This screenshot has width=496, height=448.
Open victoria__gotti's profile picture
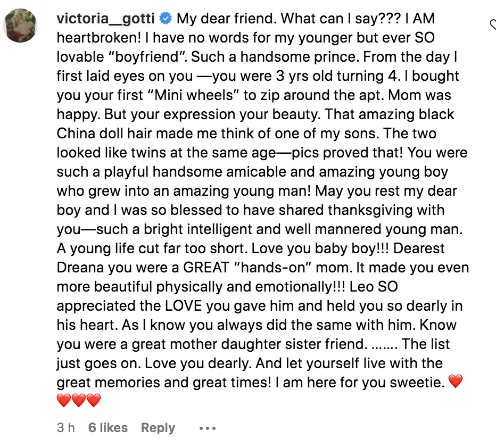pyautogui.click(x=21, y=26)
